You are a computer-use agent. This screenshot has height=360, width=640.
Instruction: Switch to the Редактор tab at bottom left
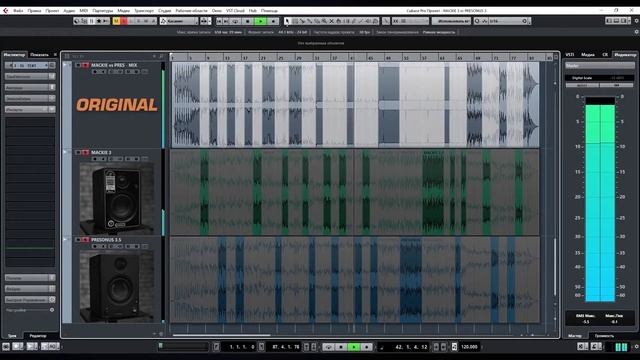coord(38,336)
